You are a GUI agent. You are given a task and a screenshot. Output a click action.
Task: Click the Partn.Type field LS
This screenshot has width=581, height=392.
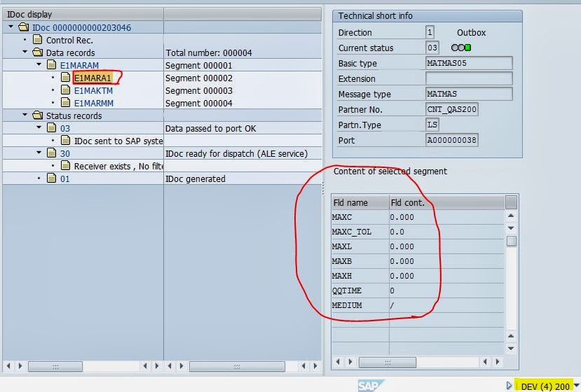pyautogui.click(x=432, y=125)
